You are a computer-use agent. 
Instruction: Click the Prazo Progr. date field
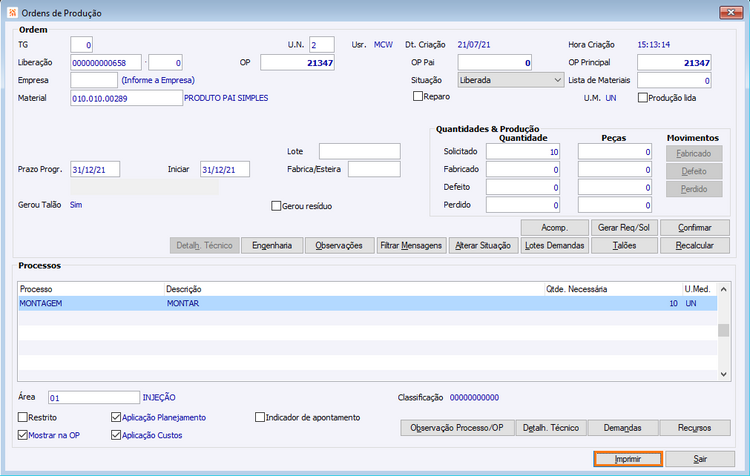pos(95,169)
